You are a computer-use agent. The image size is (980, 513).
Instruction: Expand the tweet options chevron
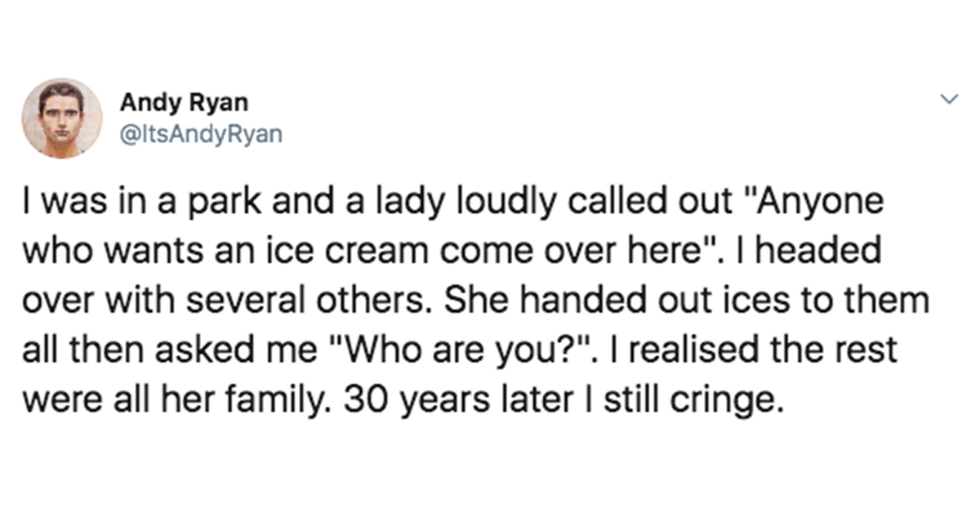point(948,100)
